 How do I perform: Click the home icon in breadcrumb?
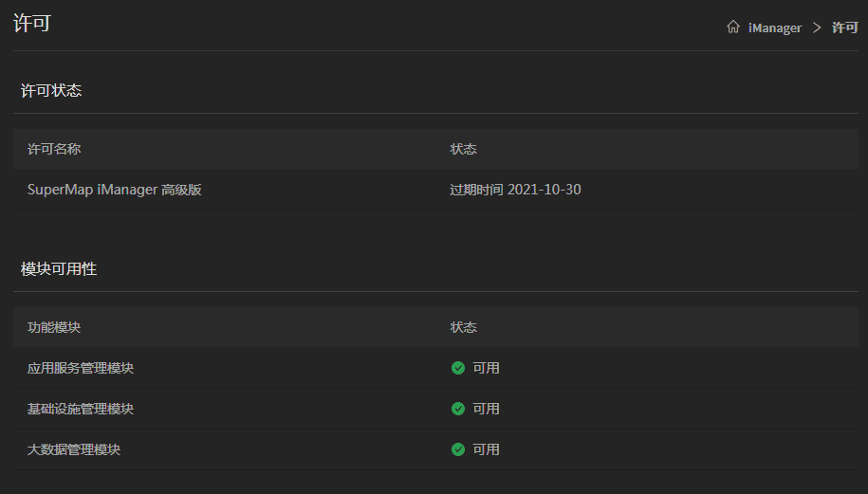(732, 27)
